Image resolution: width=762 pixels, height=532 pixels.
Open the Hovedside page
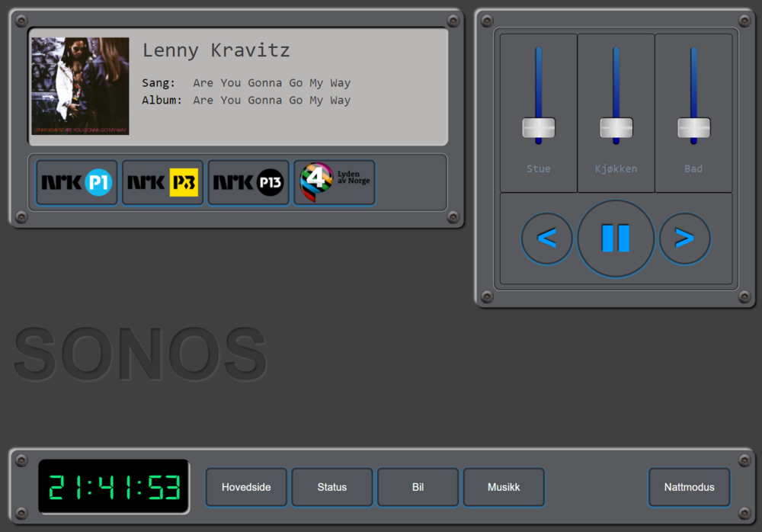click(246, 487)
